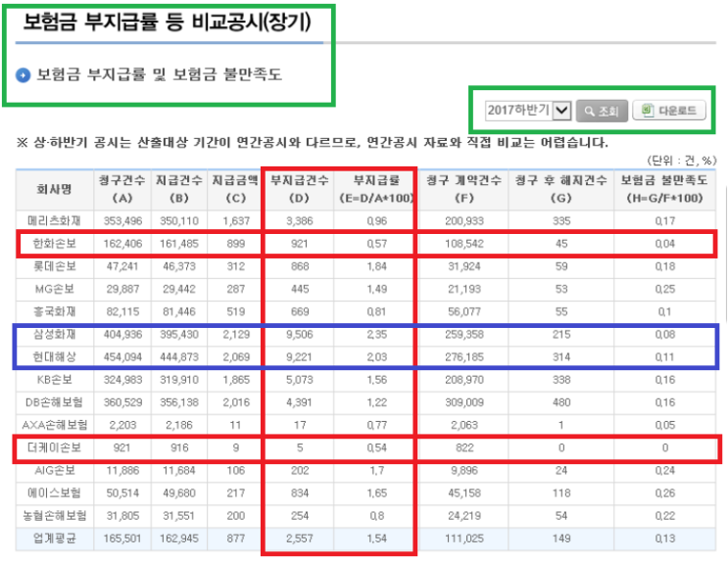Click the 업계평균 summary row label
Screen dimensions: 728x561
pyautogui.click(x=54, y=538)
